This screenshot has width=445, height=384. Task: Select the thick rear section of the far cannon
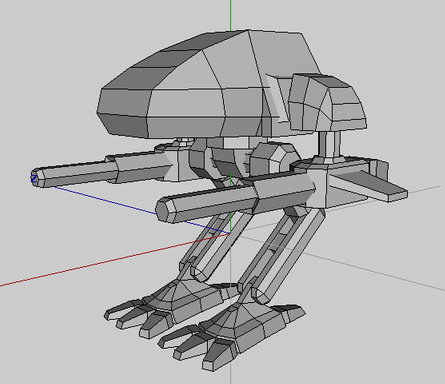point(143,167)
